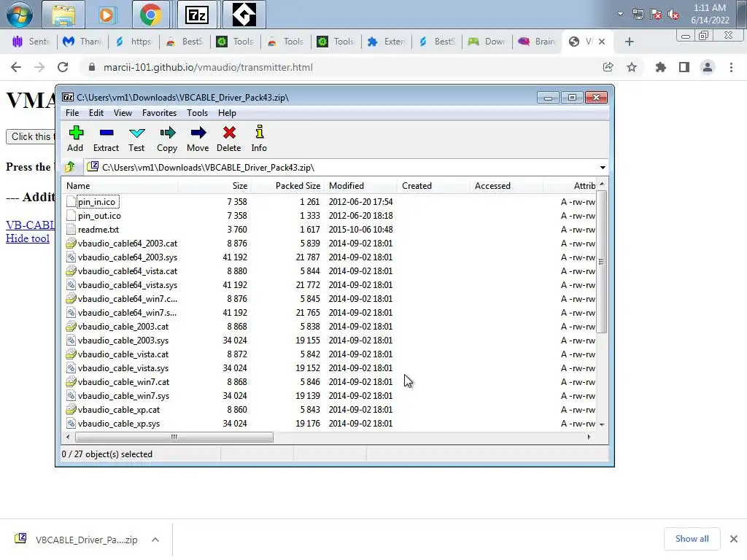
Task: Click the Add toolbar icon in 7-Zip
Action: coord(76,138)
